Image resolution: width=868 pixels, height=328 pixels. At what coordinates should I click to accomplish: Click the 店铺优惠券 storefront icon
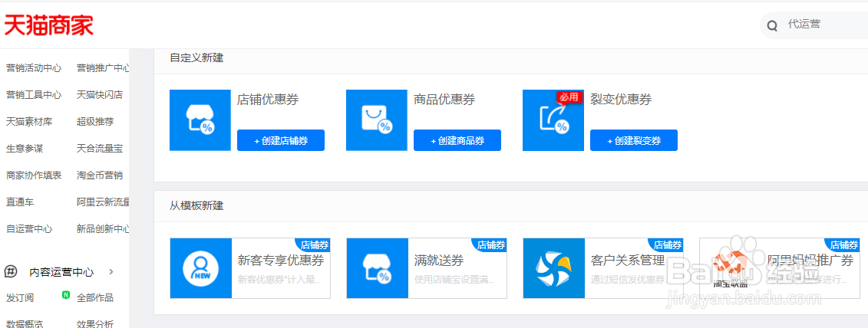point(200,120)
